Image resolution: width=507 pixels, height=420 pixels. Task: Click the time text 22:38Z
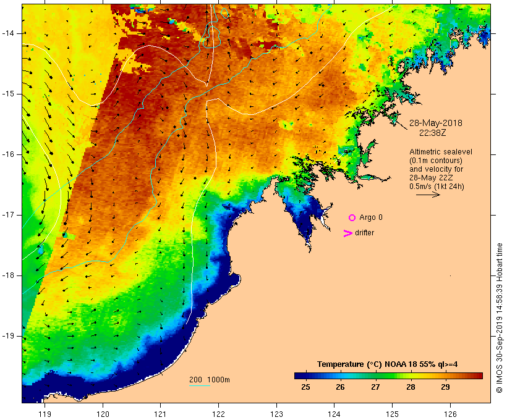click(x=433, y=133)
